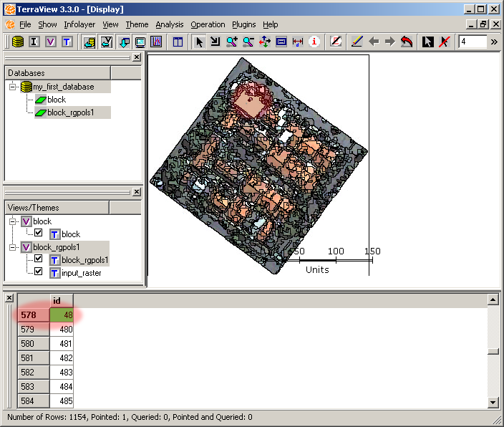Click the View toolbar icon labeled V

pos(50,42)
